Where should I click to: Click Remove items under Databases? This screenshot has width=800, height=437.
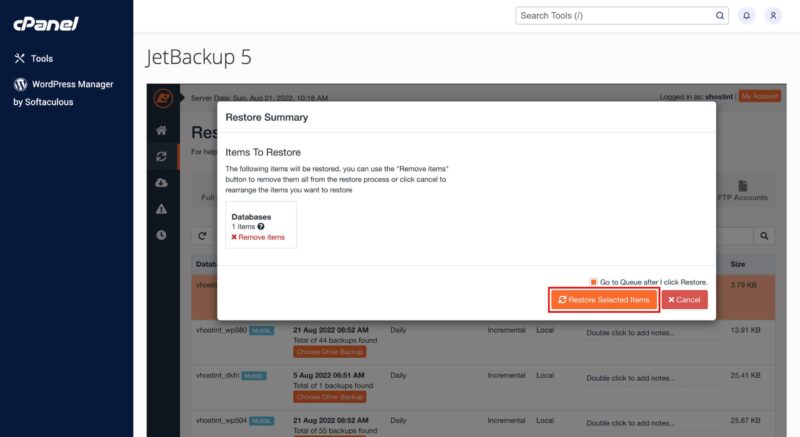pyautogui.click(x=258, y=237)
